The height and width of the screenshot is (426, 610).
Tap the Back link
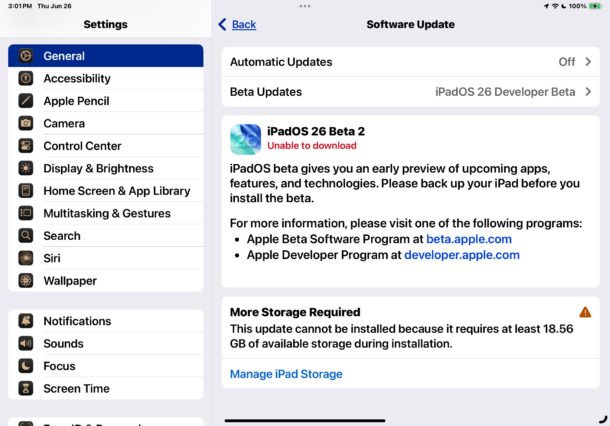tap(244, 25)
